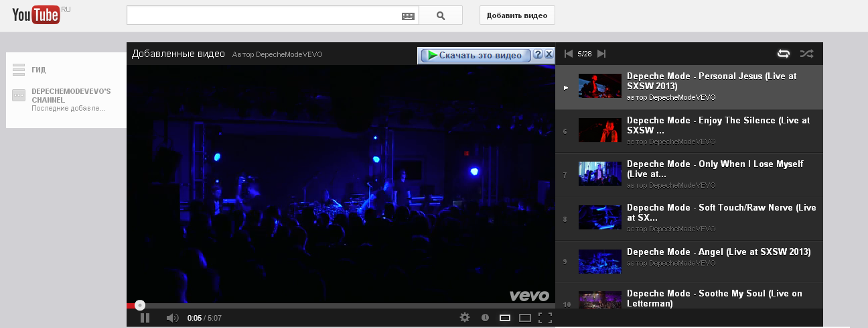Mute the video volume
Screen dimensions: 868x328
coord(172,318)
